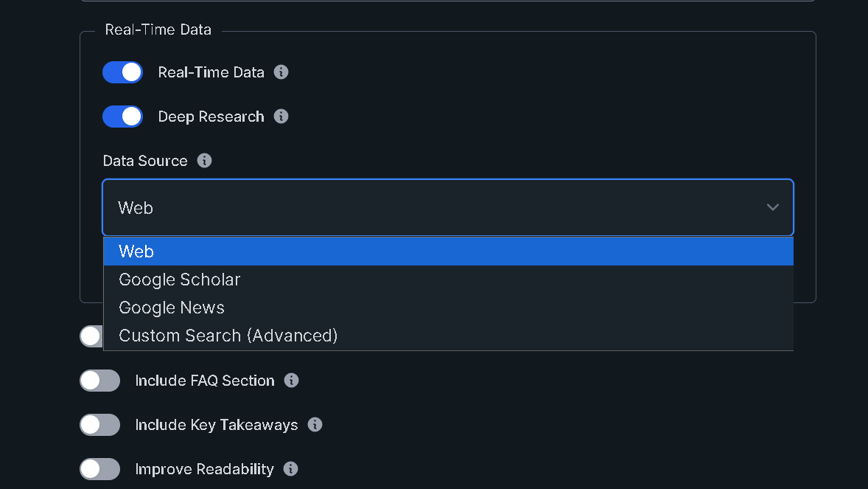Click the info icon above the dropdown list
The height and width of the screenshot is (489, 868).
point(204,160)
